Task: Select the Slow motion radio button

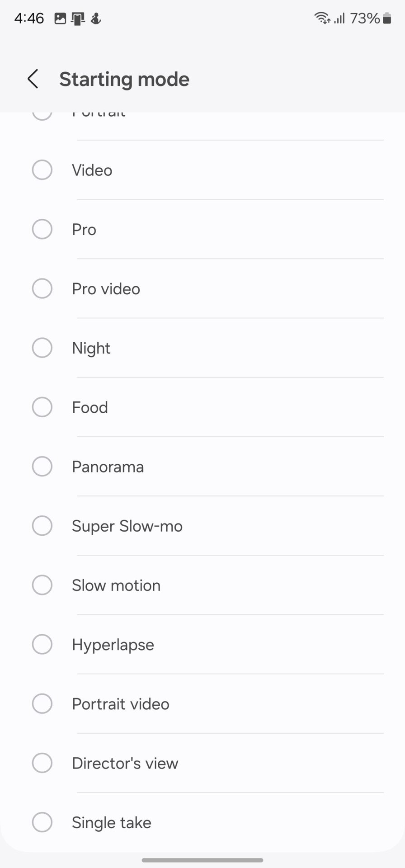Action: coord(42,585)
